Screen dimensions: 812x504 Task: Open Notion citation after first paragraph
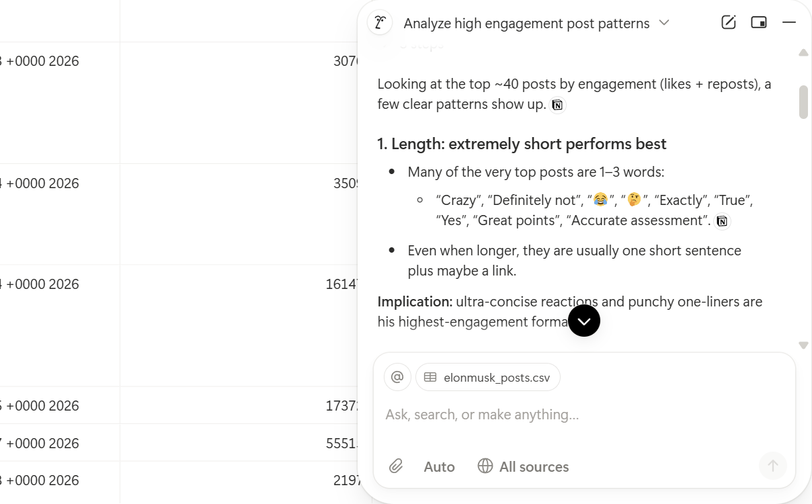[x=557, y=105]
